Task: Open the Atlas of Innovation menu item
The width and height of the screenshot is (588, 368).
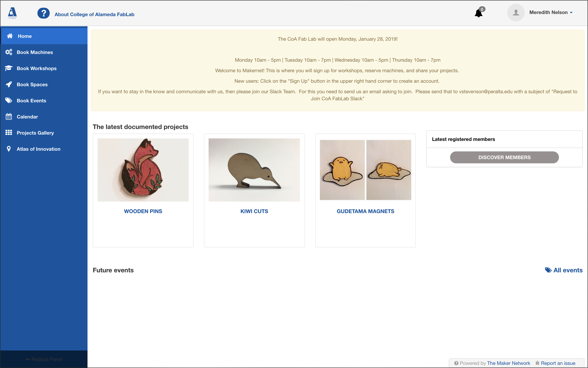Action: click(x=44, y=149)
